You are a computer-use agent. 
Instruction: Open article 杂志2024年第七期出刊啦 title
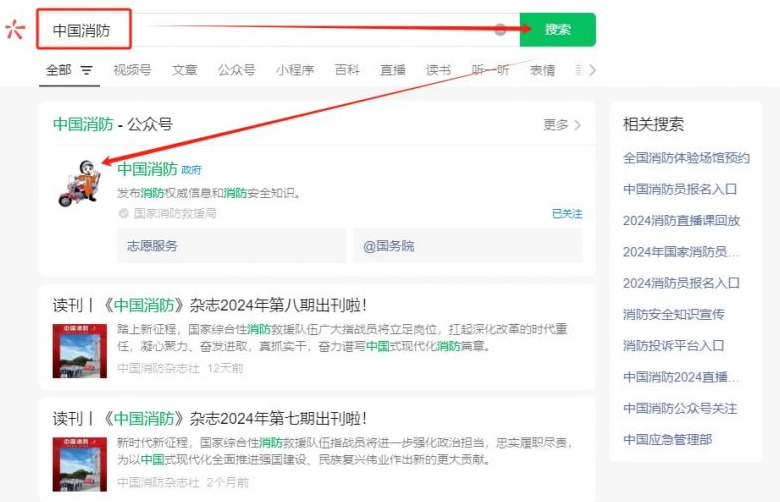210,418
